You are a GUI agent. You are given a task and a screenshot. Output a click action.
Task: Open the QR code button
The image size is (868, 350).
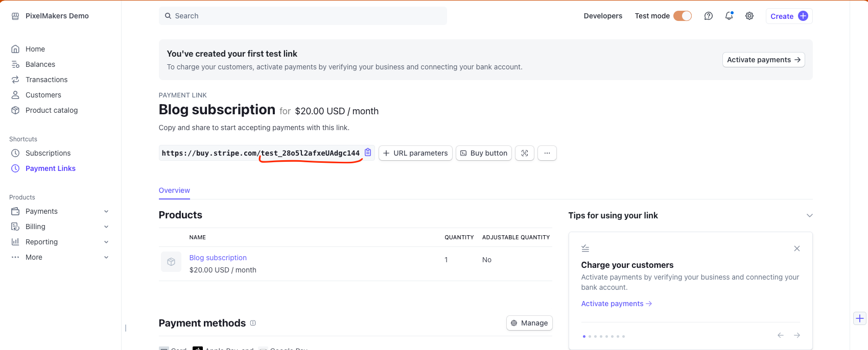pyautogui.click(x=525, y=153)
